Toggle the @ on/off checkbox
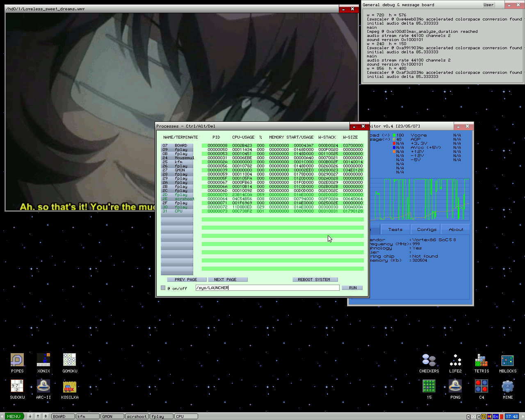Image resolution: width=525 pixels, height=420 pixels. [163, 288]
